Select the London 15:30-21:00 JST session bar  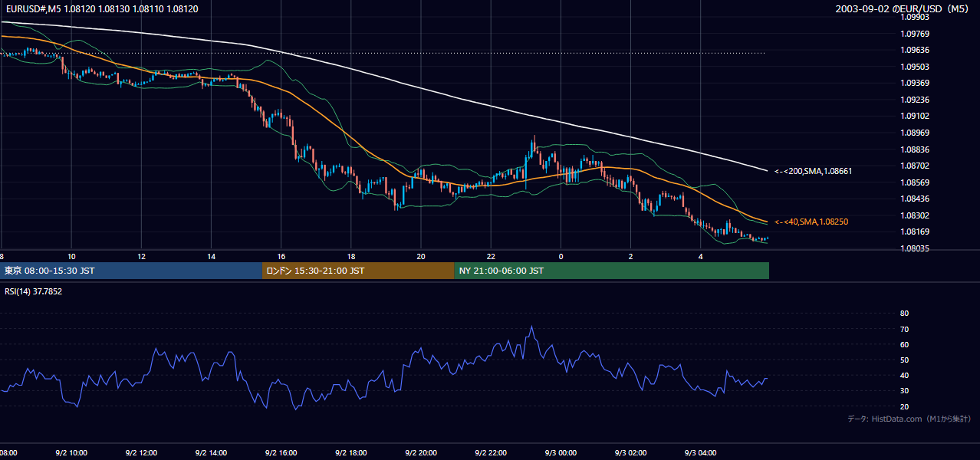(358, 271)
